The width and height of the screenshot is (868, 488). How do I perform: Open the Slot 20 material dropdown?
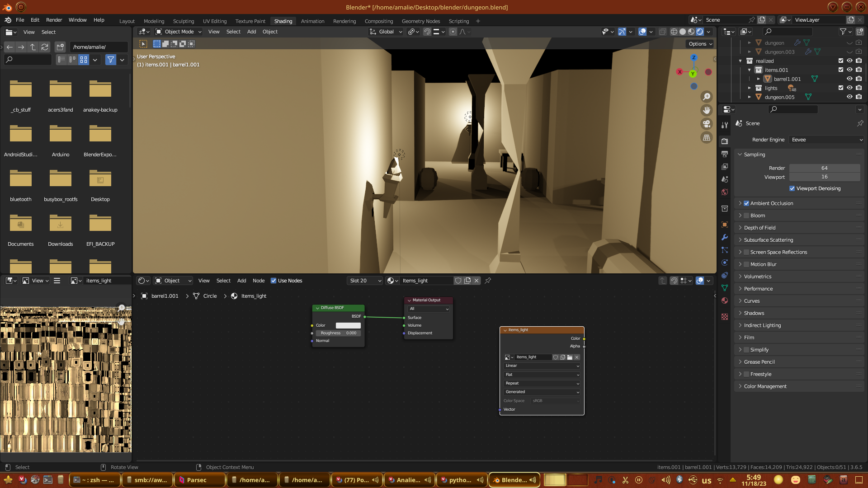[x=365, y=281]
